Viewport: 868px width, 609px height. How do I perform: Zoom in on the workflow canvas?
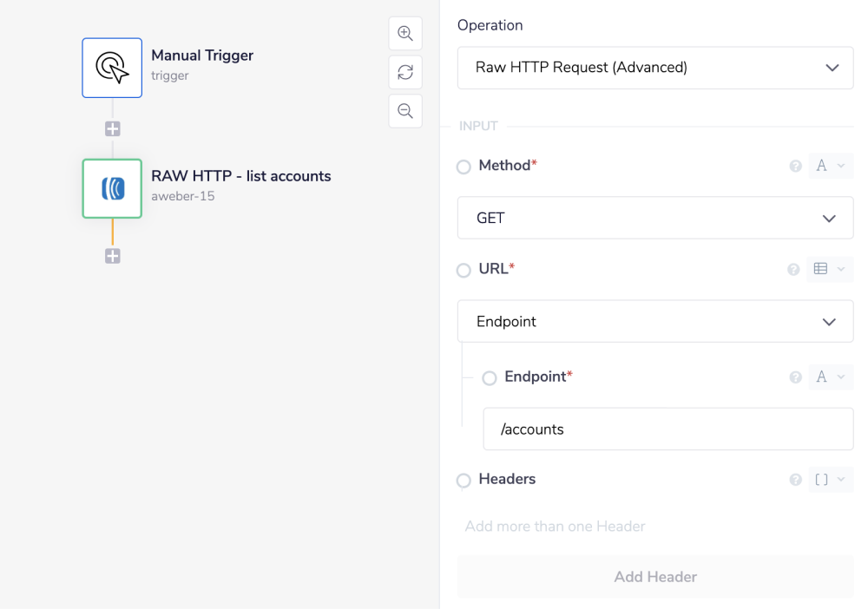coord(405,34)
